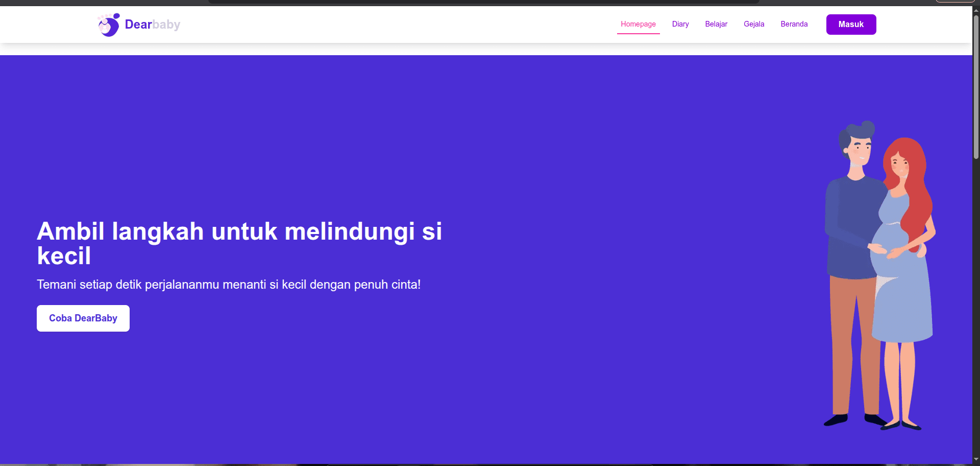Click the Coba DearBaby button
The image size is (980, 466).
[83, 318]
